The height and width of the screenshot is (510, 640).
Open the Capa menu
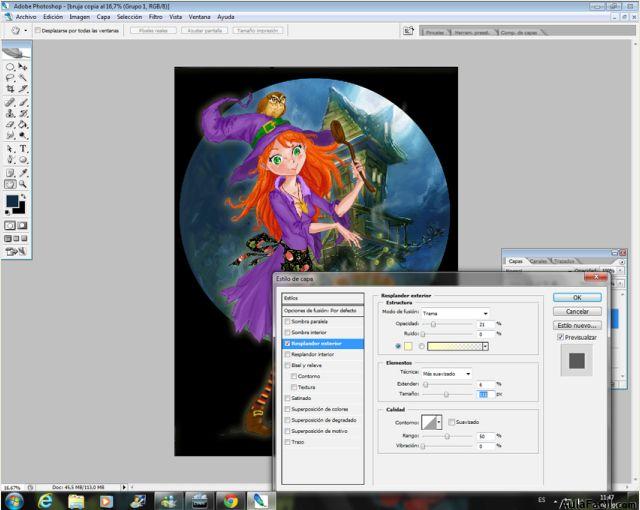tap(103, 17)
